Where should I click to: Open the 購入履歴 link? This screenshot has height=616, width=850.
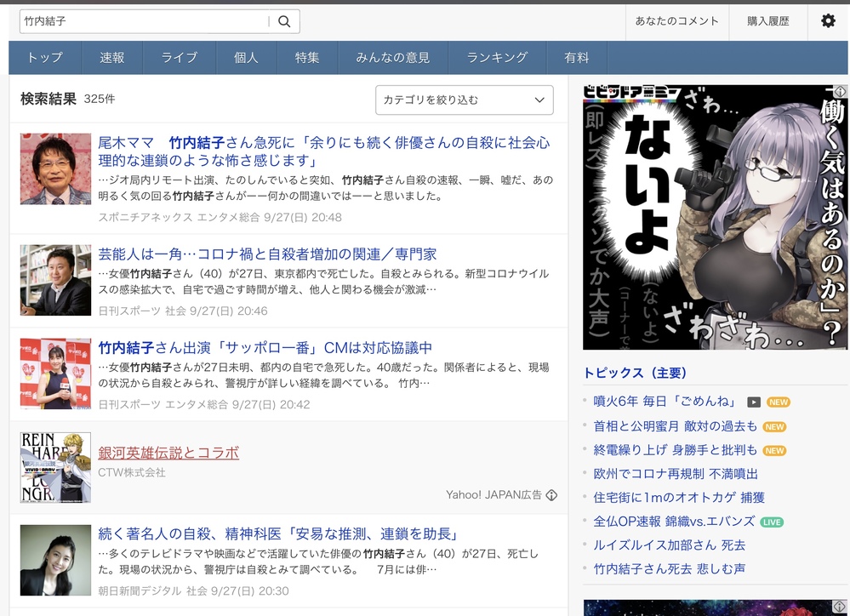coord(767,21)
